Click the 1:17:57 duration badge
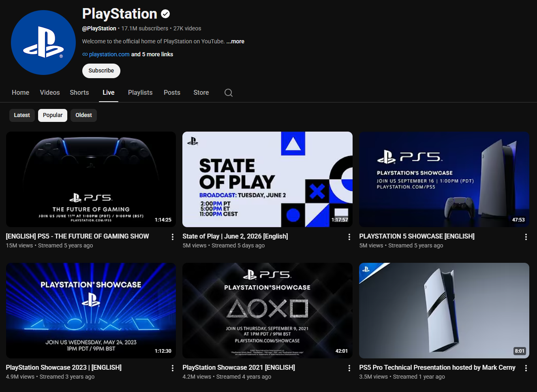Screen dimensions: 537x392 (340, 220)
